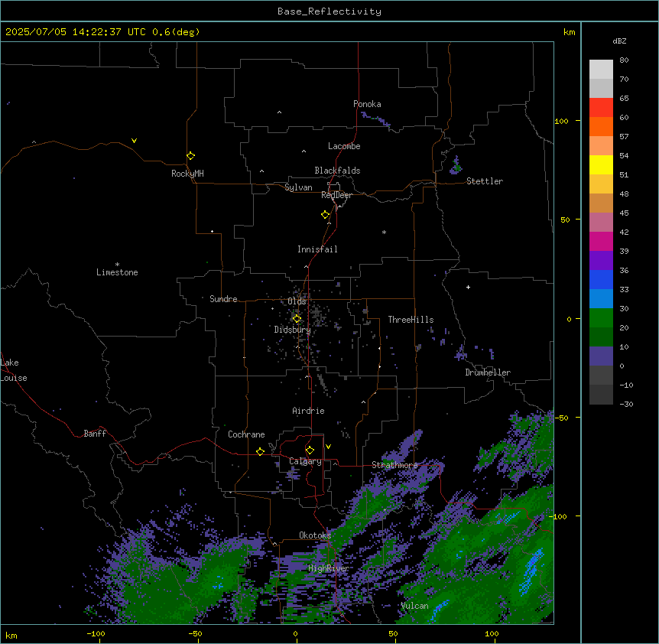Click the asterisk marker above Limestone
The image size is (659, 644).
(117, 265)
